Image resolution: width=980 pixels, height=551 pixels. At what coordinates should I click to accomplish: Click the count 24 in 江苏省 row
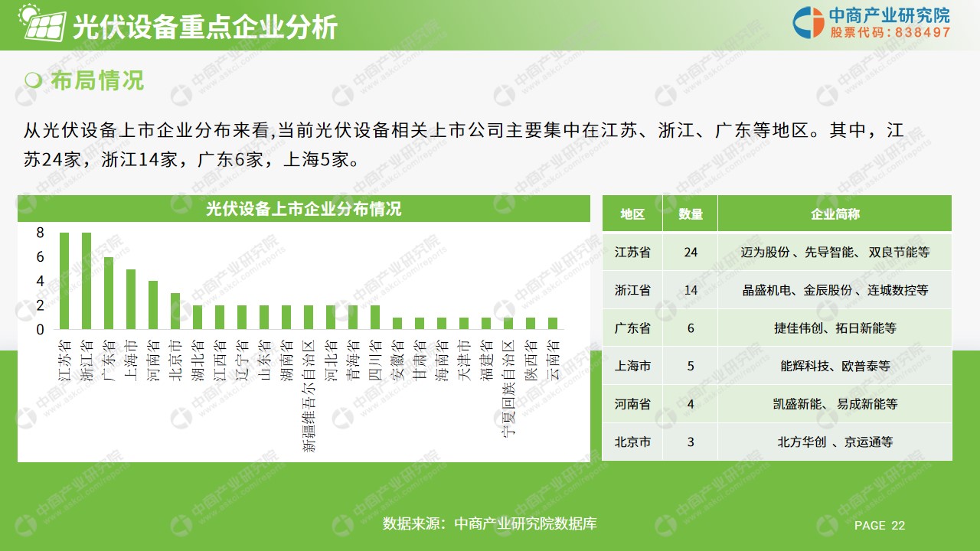[691, 252]
